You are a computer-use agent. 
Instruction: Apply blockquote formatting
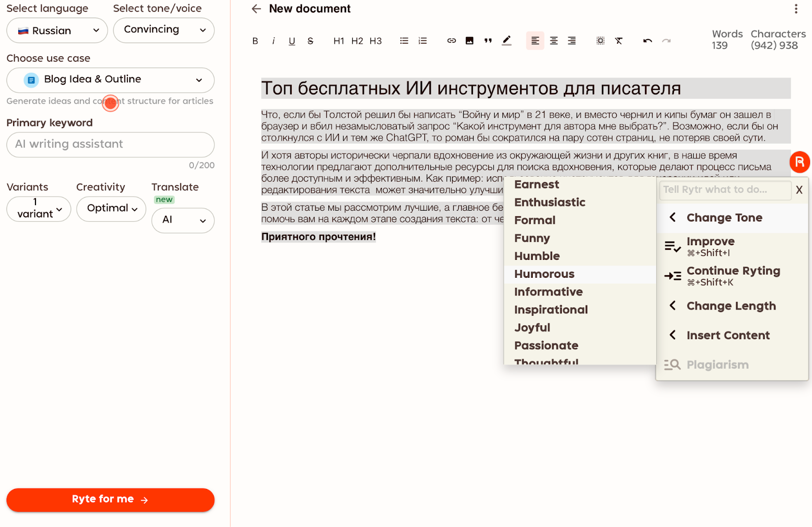coord(488,41)
